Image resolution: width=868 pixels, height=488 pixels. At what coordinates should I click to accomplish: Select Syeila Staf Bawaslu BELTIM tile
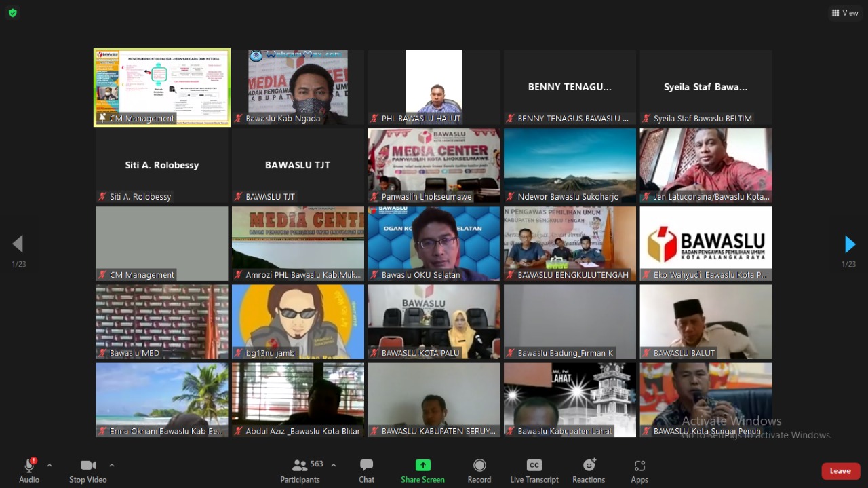(706, 87)
